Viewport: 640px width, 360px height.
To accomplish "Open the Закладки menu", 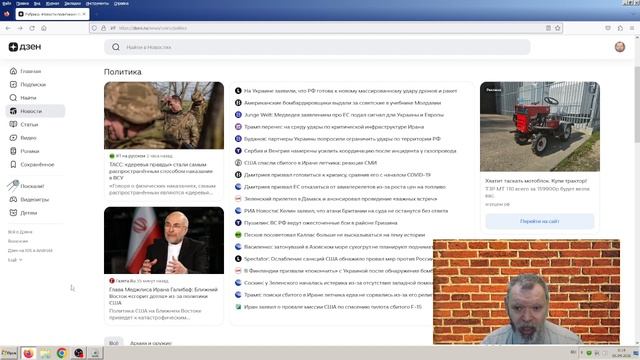I will coord(72,3).
